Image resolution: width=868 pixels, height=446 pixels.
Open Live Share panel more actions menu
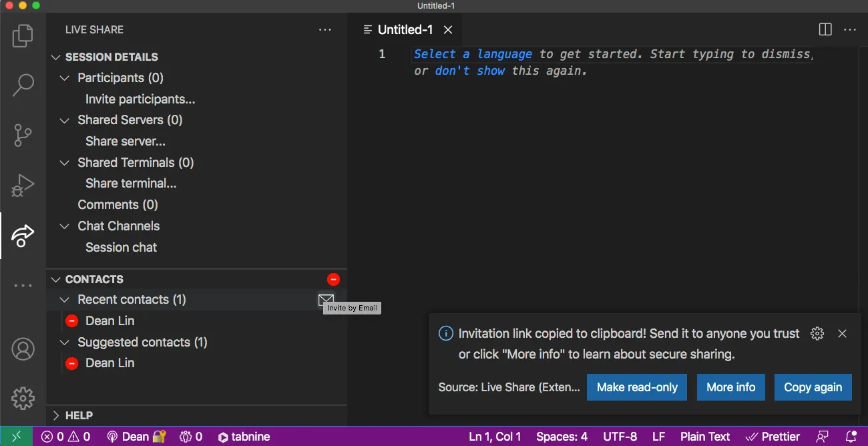coord(325,29)
